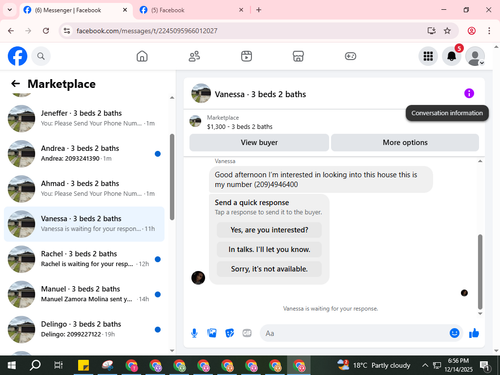Send quick response 'In talks. I'll let you know.'
Image resolution: width=500 pixels, height=375 pixels.
(269, 249)
